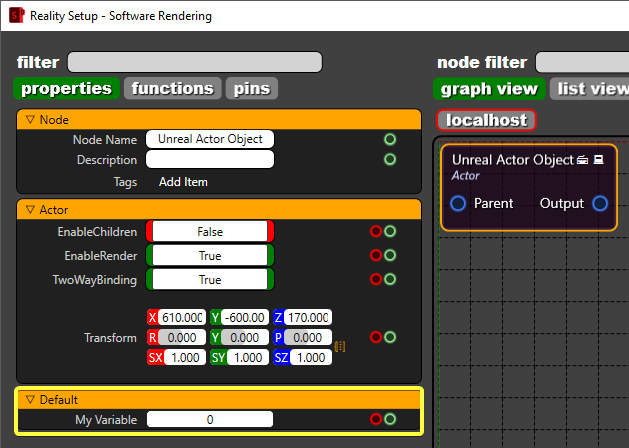Collapse the Node section header
Viewport: 629px width, 448px height.
(x=31, y=119)
